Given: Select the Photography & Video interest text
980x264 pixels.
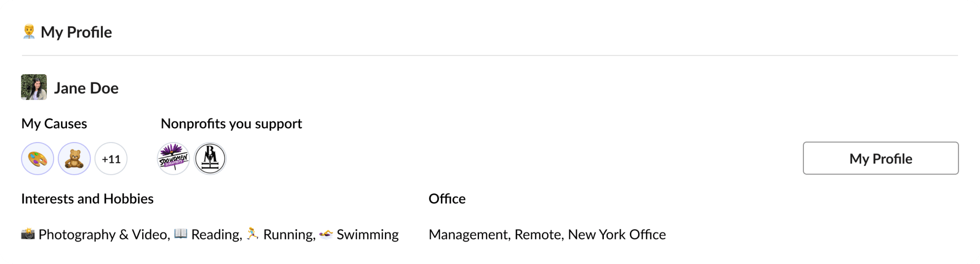Looking at the screenshot, I should 104,235.
